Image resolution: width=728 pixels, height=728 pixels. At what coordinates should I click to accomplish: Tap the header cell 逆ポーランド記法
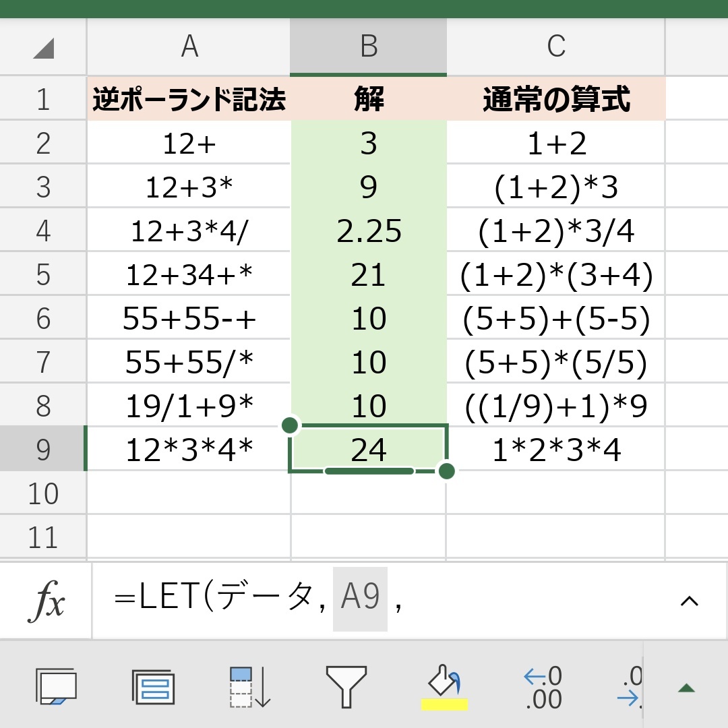coord(189,100)
